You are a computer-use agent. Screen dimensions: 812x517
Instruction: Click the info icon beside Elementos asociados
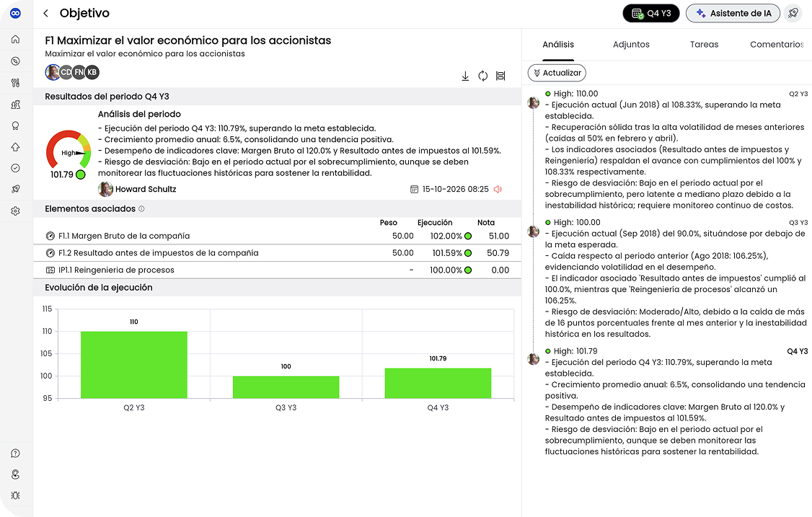[141, 209]
